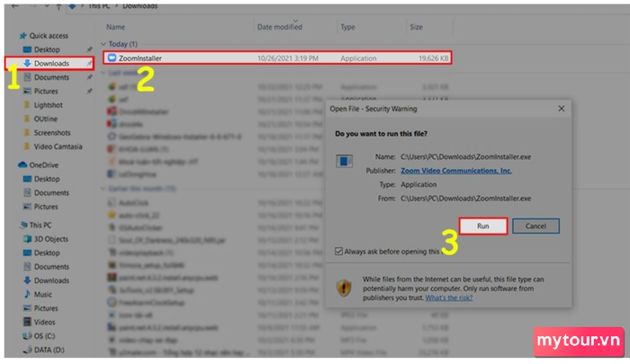Click Run in the Security Warning dialog

pyautogui.click(x=483, y=226)
